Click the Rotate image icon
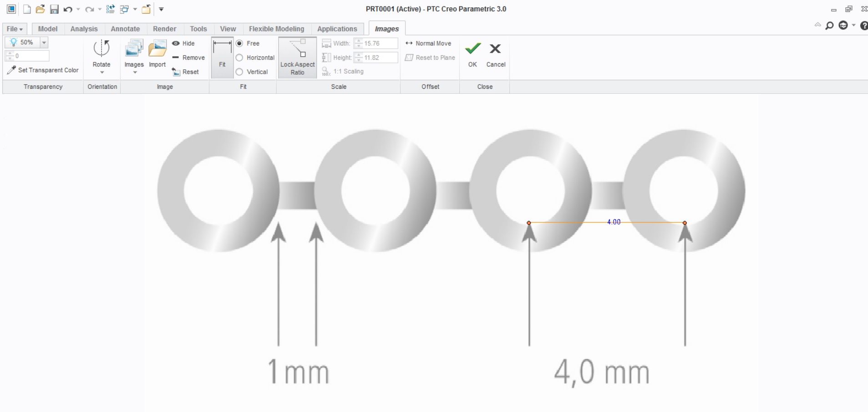This screenshot has width=868, height=412. click(102, 48)
